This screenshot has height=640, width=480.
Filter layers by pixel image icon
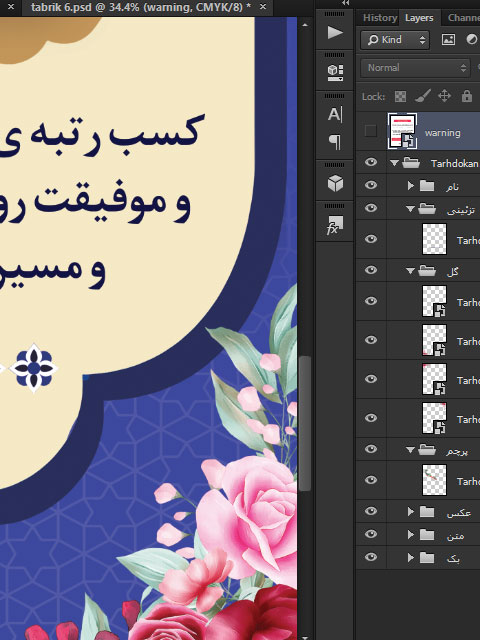coord(448,40)
